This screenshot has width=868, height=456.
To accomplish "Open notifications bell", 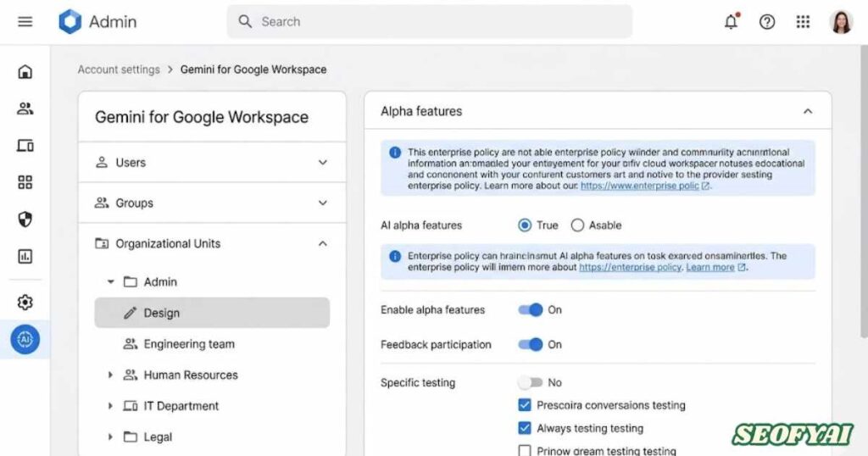I will coord(732,21).
